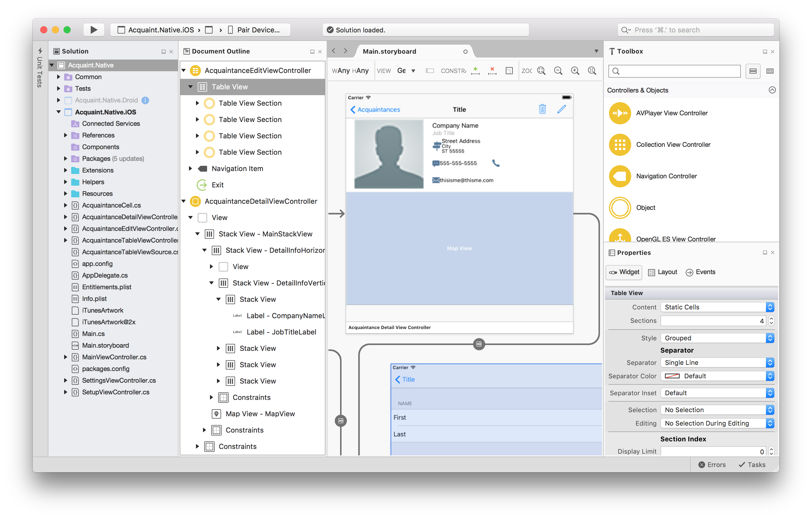Click the delete (trash) icon in storyboard
Viewport: 812px width, 519px height.
click(x=542, y=109)
